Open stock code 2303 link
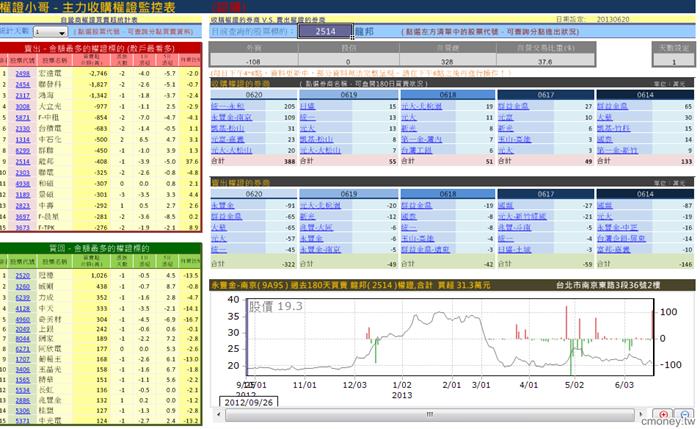 click(23, 172)
